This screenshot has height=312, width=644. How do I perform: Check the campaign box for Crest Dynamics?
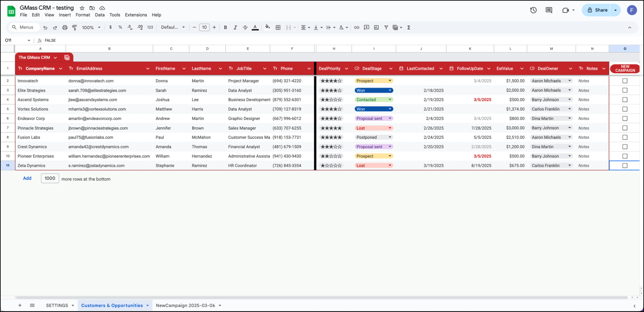[x=625, y=147]
